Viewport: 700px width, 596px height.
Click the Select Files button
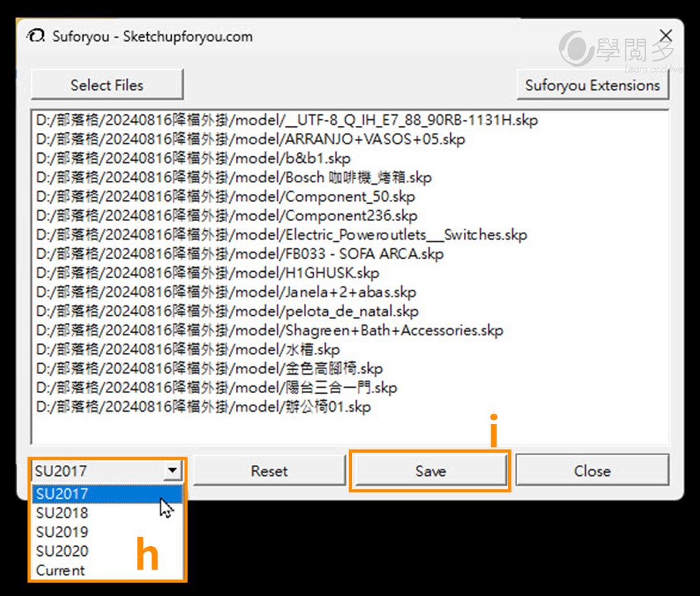pos(107,84)
